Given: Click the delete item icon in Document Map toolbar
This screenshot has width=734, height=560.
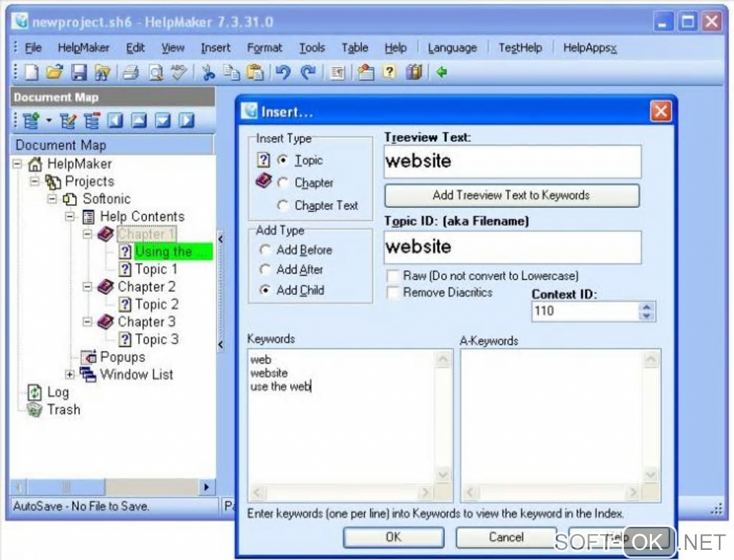Looking at the screenshot, I should pyautogui.click(x=92, y=121).
